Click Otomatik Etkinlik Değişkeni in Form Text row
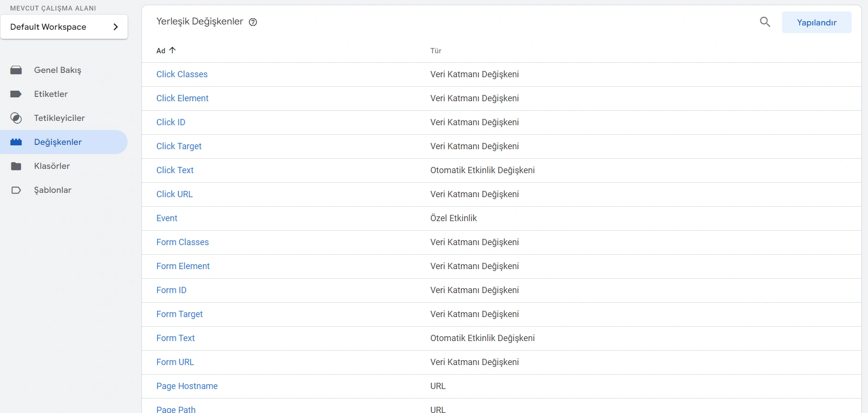 tap(482, 338)
